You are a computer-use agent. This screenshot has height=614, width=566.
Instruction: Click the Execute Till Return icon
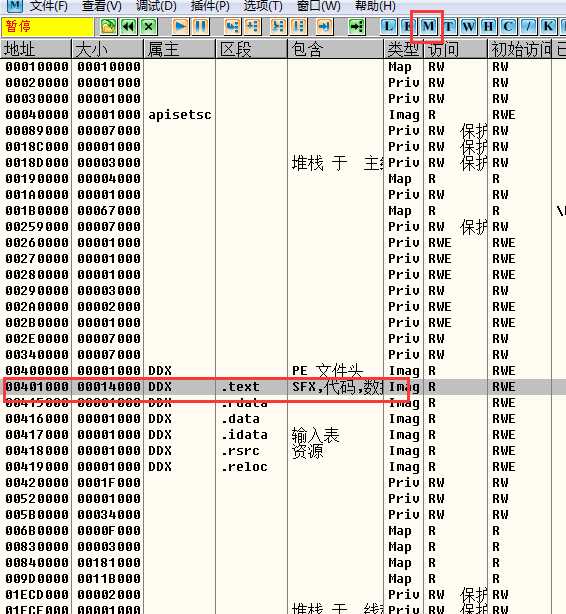click(x=324, y=27)
